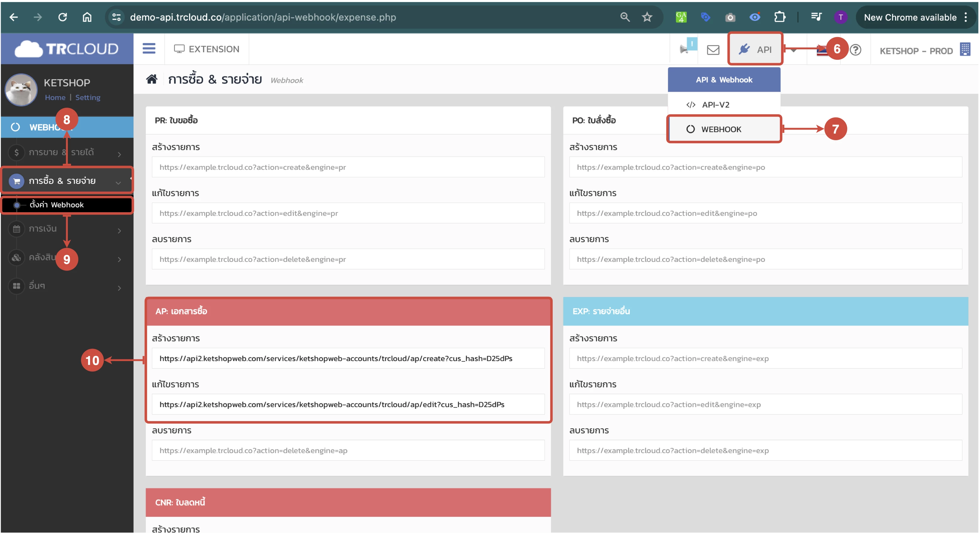Open the help question mark icon
This screenshot has width=980, height=535.
855,50
